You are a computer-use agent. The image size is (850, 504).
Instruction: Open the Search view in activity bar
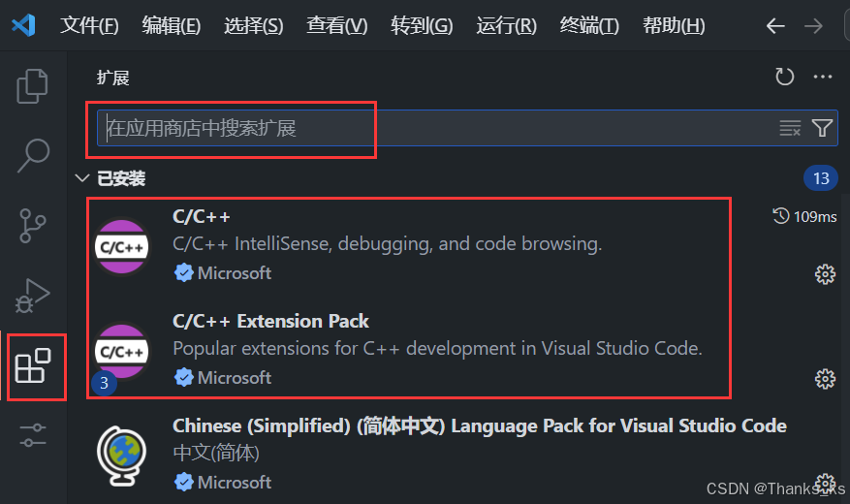[33, 155]
